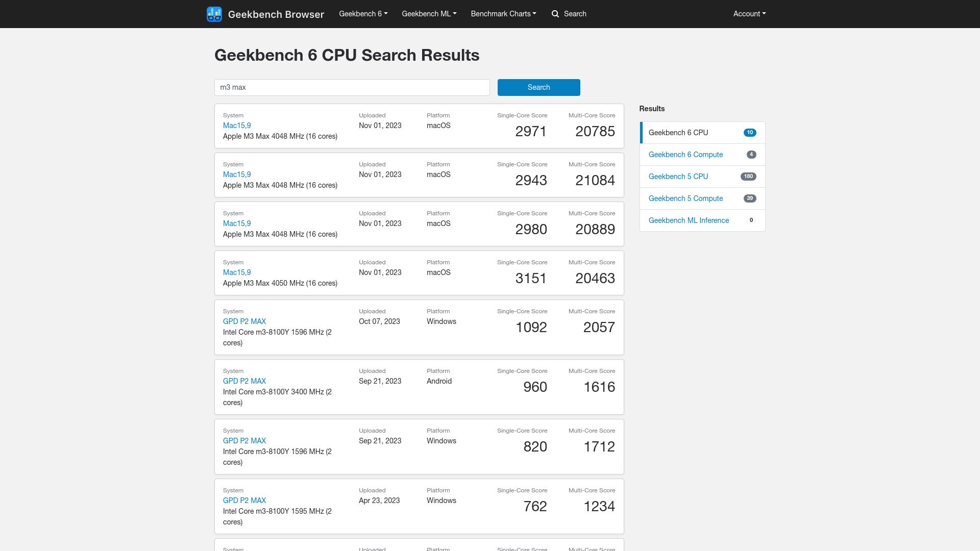Viewport: 980px width, 551px height.
Task: Open the Geekbench 6 dropdown menu
Action: [363, 14]
